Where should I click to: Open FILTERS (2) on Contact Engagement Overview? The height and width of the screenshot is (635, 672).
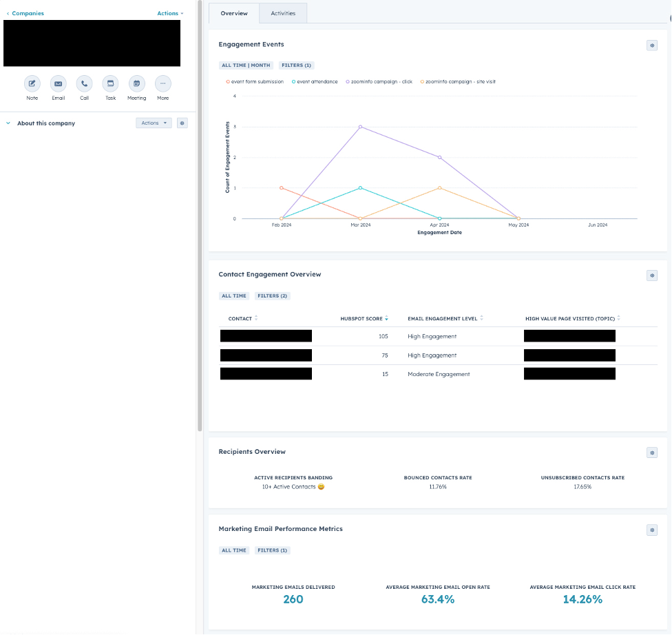pos(272,296)
